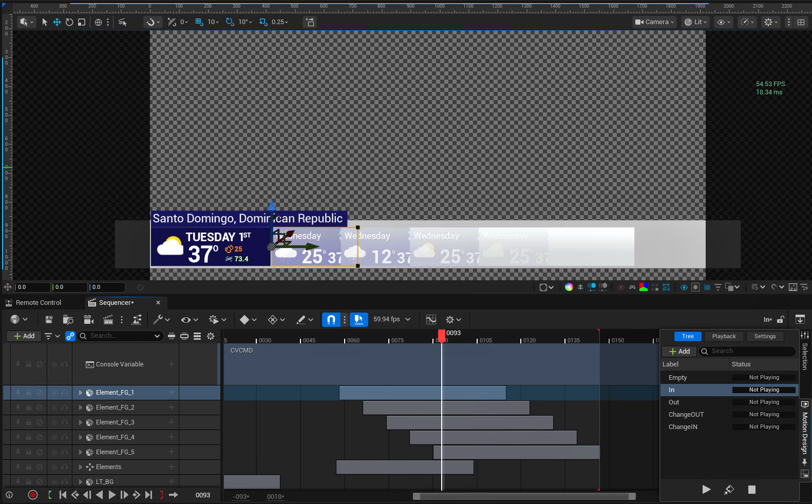
Task: Step to previous keyframe in transport
Action: point(75,495)
